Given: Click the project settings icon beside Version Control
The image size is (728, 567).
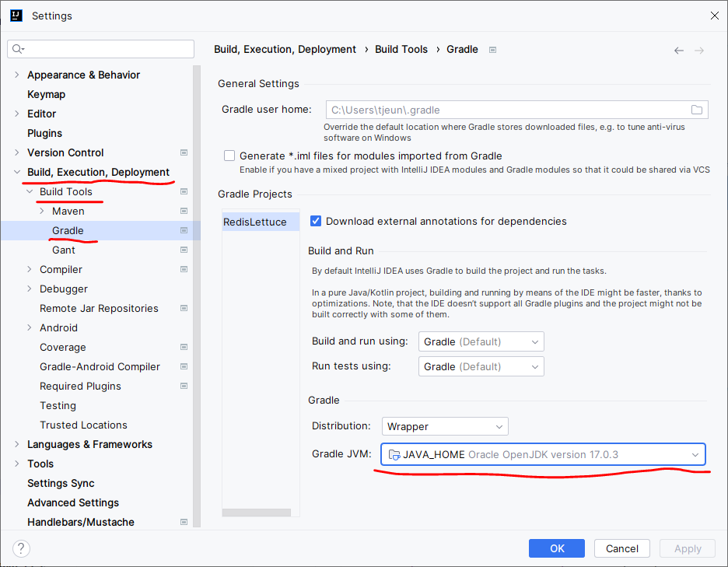Looking at the screenshot, I should pyautogui.click(x=184, y=152).
